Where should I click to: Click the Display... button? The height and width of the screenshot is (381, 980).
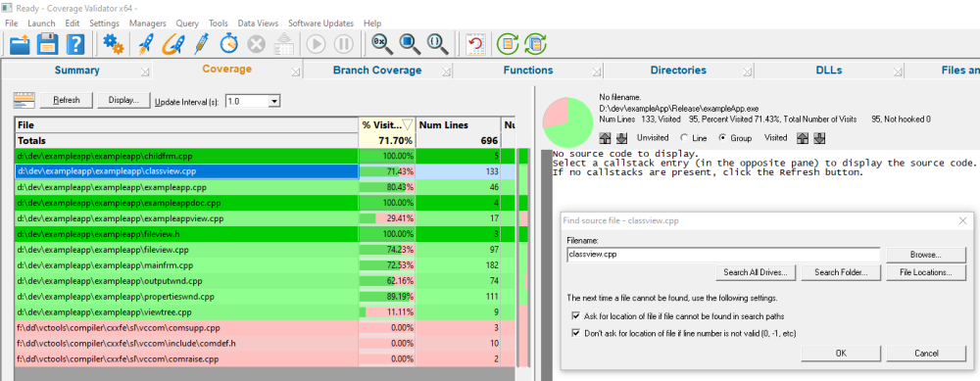click(x=123, y=100)
